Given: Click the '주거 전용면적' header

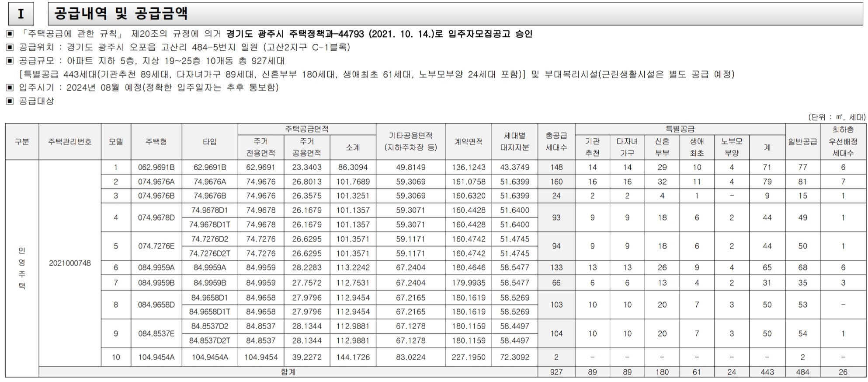Looking at the screenshot, I should pos(261,147).
